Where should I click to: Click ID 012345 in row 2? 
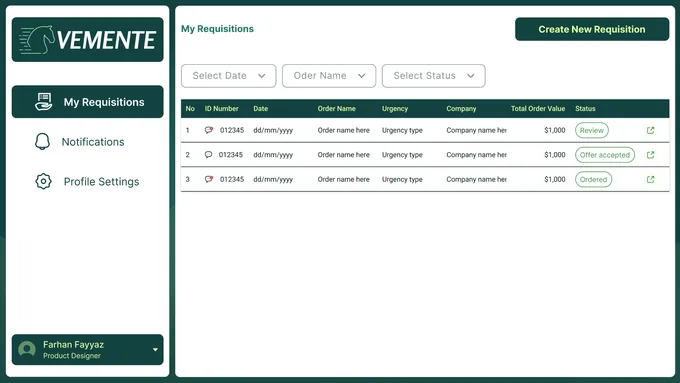click(x=231, y=155)
